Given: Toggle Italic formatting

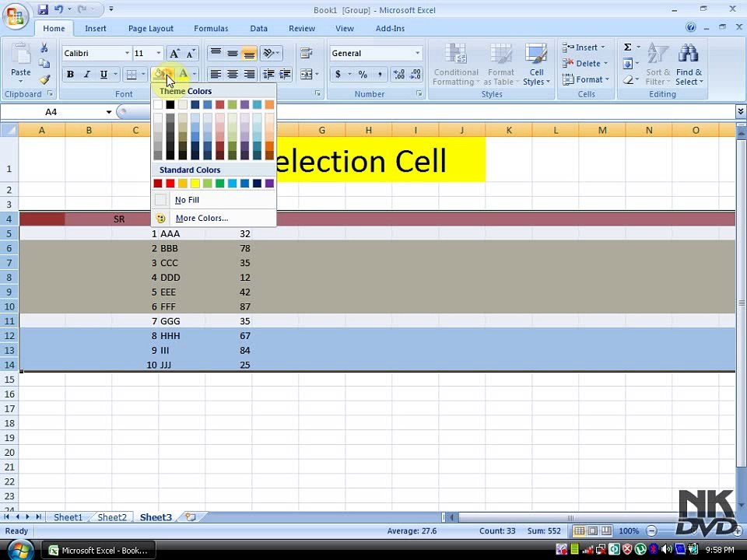Looking at the screenshot, I should click(86, 75).
